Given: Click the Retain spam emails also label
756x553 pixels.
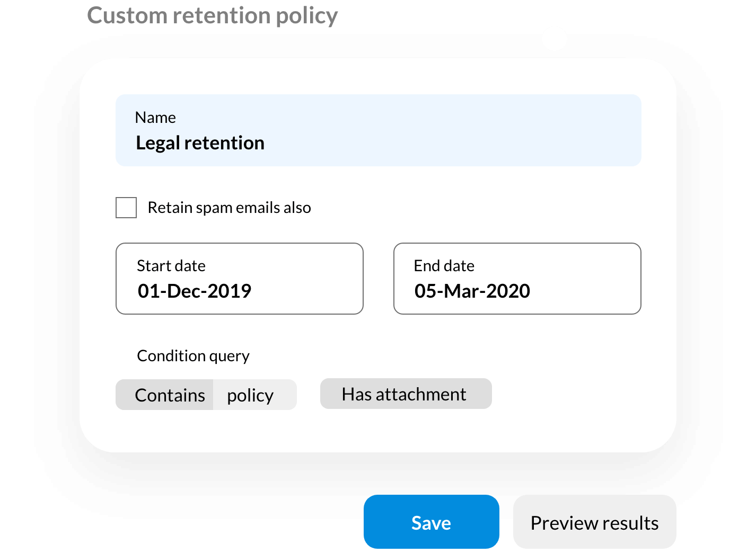Looking at the screenshot, I should click(x=229, y=208).
